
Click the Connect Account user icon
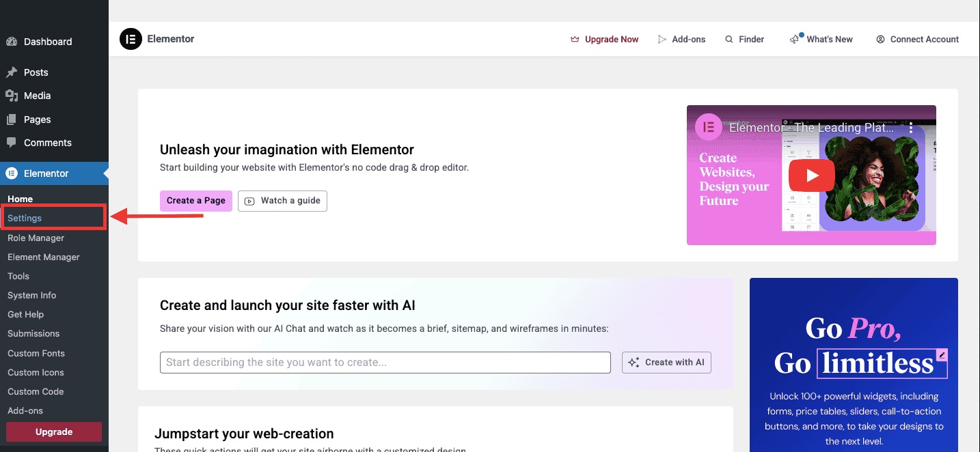pos(881,40)
